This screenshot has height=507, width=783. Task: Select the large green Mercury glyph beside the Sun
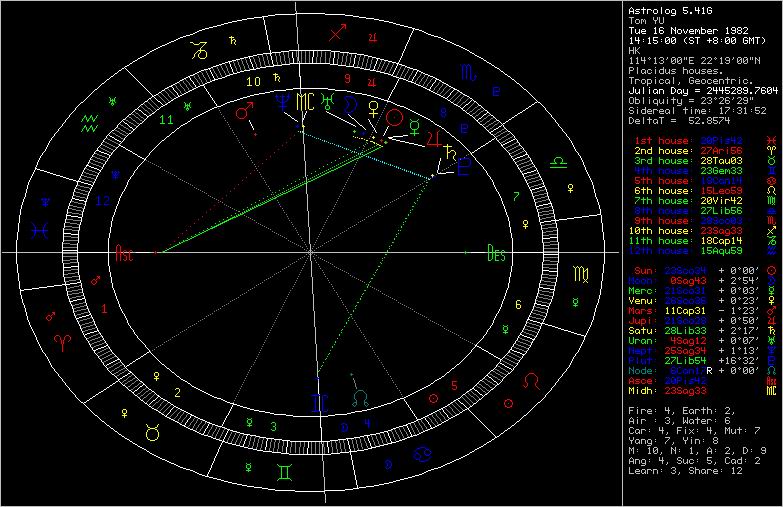point(415,127)
